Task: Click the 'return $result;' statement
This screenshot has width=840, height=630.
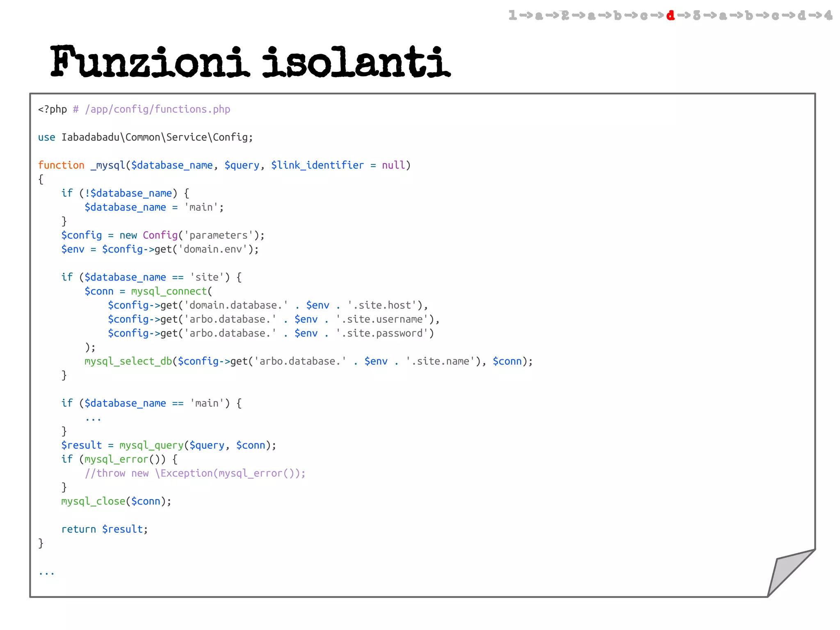Action: pos(105,530)
